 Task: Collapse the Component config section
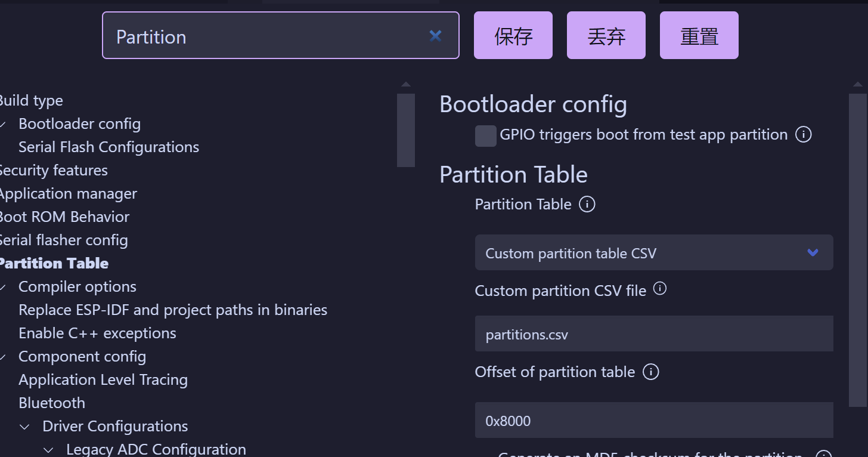(4, 357)
